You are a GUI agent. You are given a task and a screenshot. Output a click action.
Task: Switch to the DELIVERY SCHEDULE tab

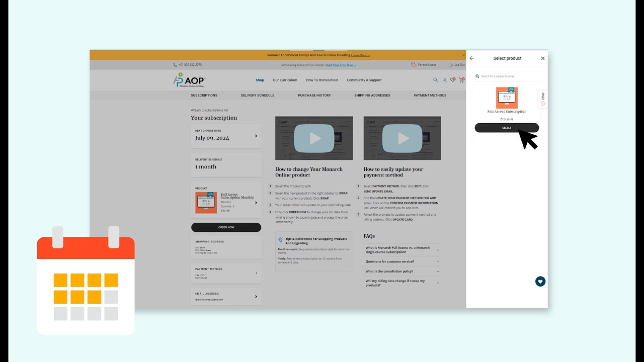coord(258,95)
